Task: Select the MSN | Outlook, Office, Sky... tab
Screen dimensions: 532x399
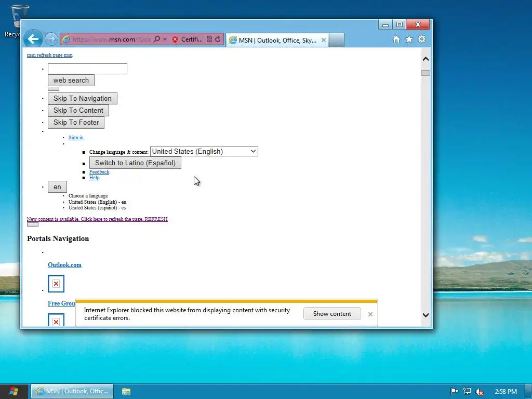Action: pyautogui.click(x=277, y=41)
